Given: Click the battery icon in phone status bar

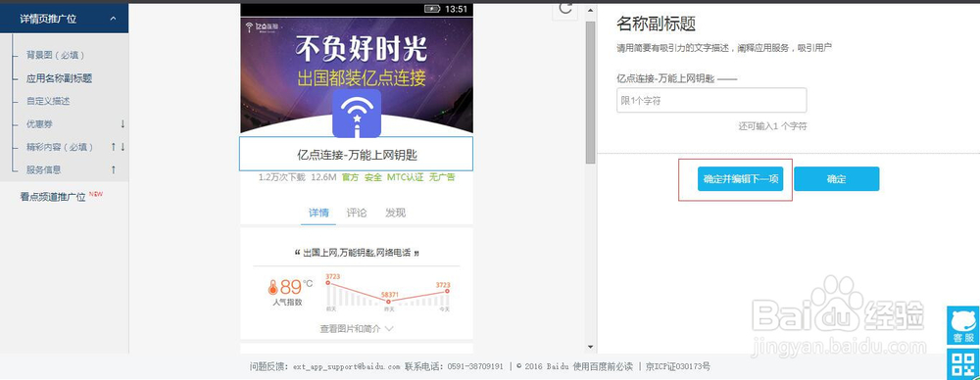Looking at the screenshot, I should [x=432, y=9].
